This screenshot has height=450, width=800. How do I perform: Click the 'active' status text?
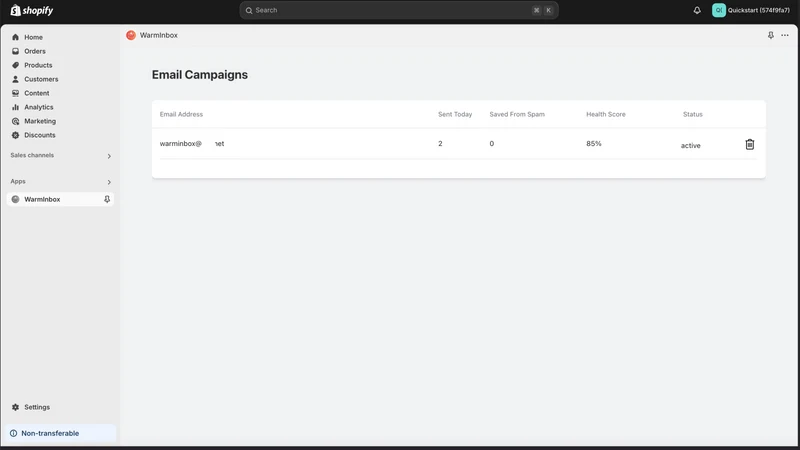pyautogui.click(x=690, y=145)
